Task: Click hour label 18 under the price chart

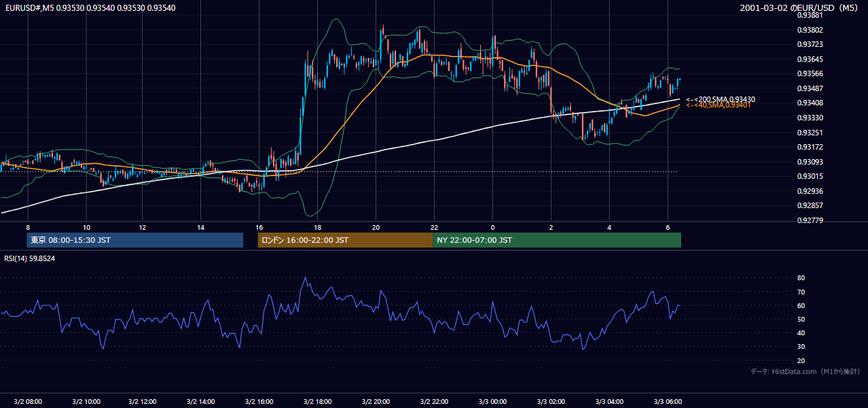Action: click(318, 227)
